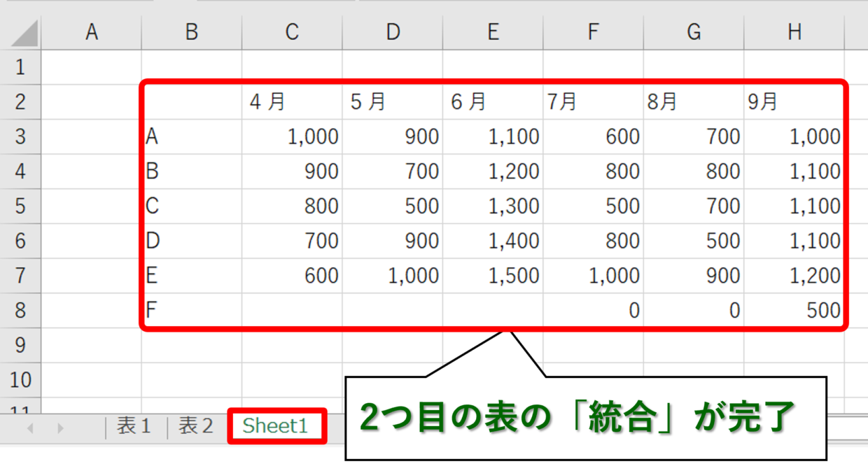Click cell E3 showing 1,100
Screen dimensions: 868x464
pos(493,136)
